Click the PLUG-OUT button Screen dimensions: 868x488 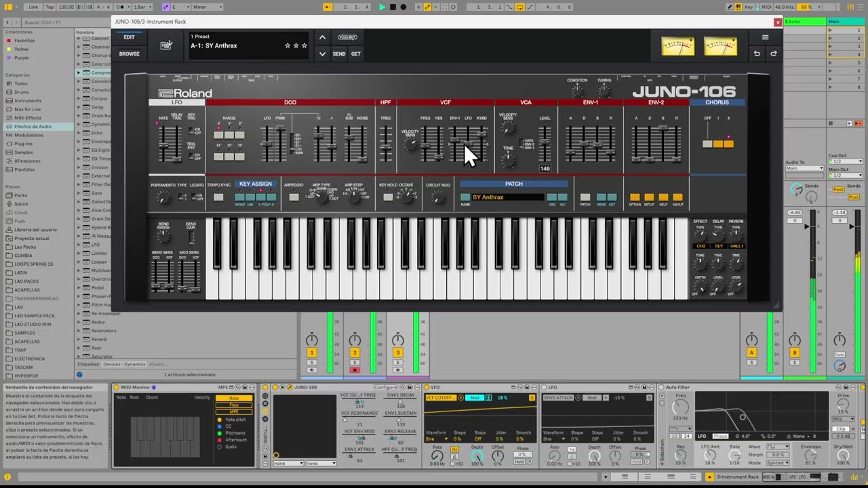click(347, 37)
